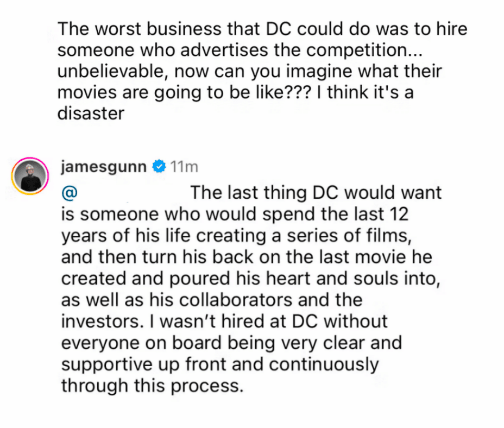
Task: Click the line 'and then turn his back'
Action: tap(247, 257)
